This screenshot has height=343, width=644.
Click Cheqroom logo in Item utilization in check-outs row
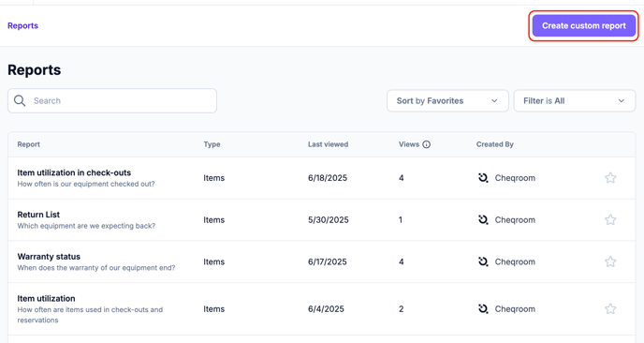(x=483, y=178)
